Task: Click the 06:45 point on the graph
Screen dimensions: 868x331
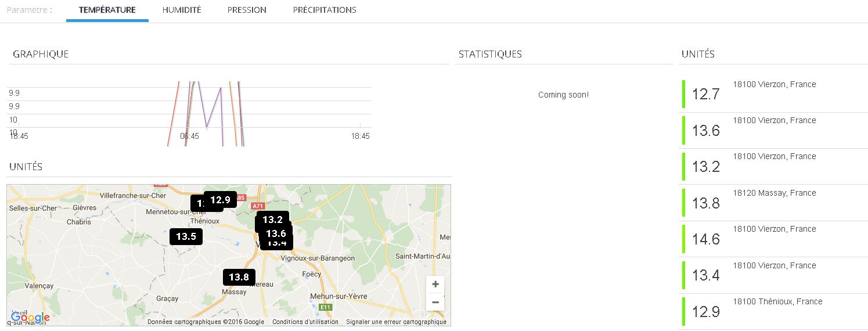Action: 189,136
